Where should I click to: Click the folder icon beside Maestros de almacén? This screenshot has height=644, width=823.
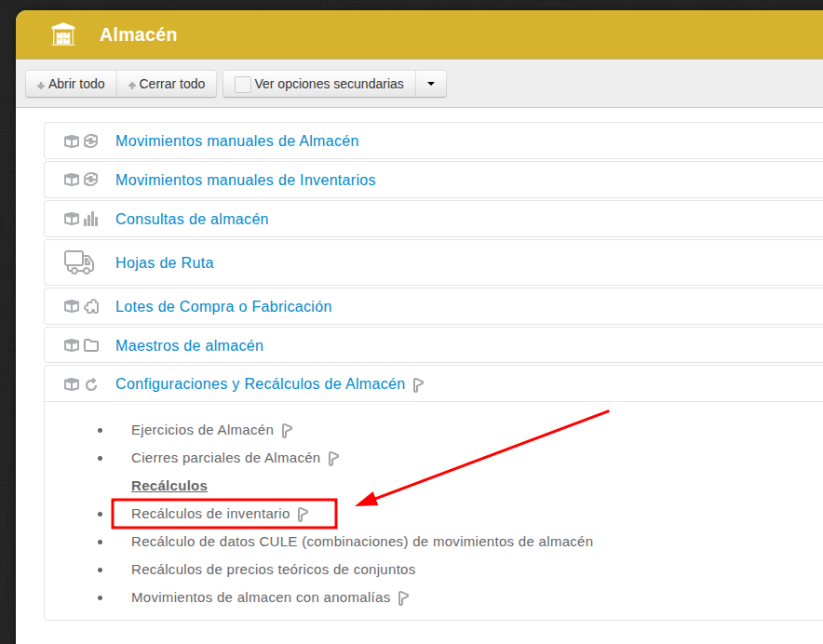point(90,345)
